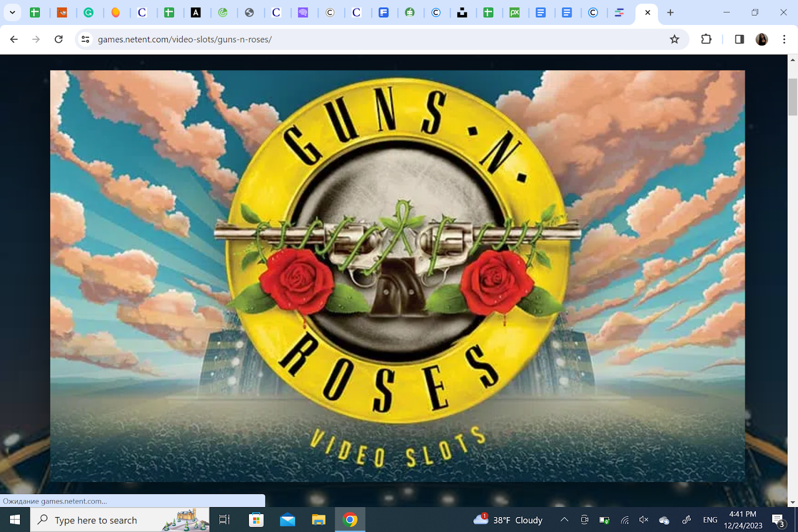
Task: Open the Wi-Fi network tray icon
Action: (624, 520)
